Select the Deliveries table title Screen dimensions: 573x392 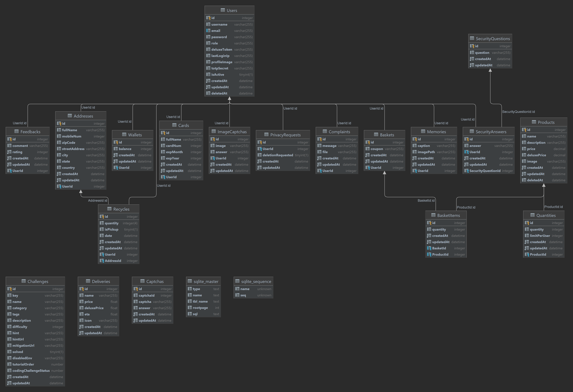(101, 281)
